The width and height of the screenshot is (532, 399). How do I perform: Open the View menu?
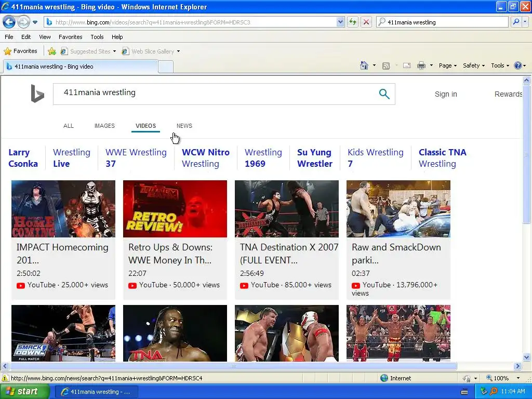tap(45, 37)
